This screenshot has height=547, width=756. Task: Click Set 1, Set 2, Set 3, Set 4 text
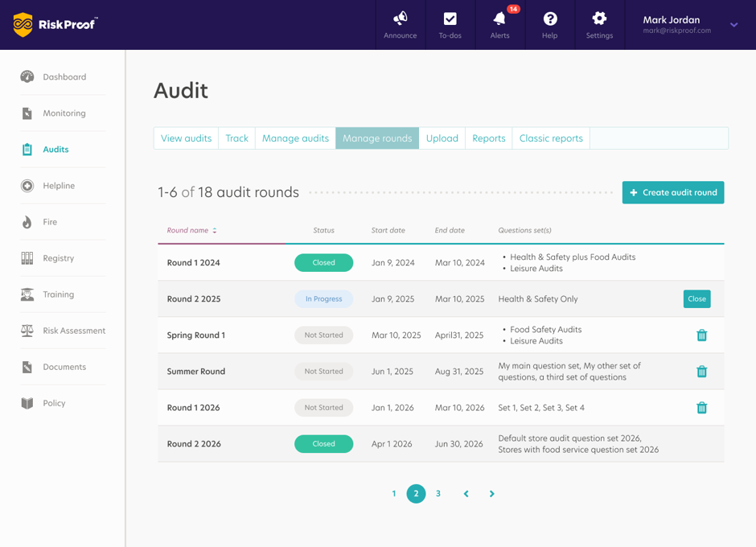[x=541, y=408]
